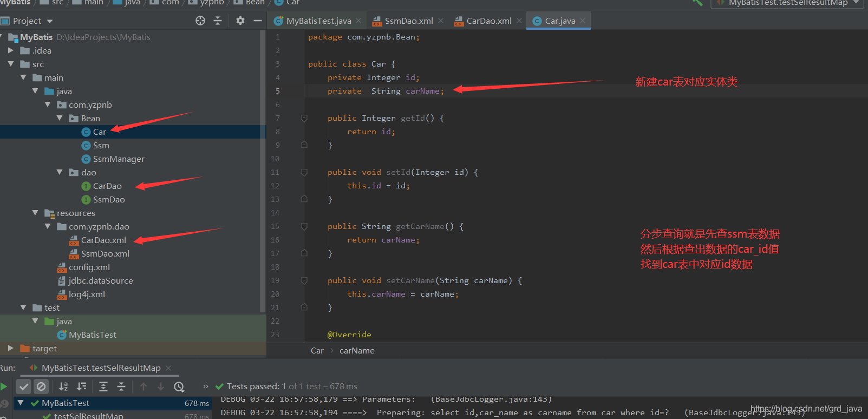Select the Car.java tab
The height and width of the screenshot is (419, 868).
pyautogui.click(x=558, y=21)
